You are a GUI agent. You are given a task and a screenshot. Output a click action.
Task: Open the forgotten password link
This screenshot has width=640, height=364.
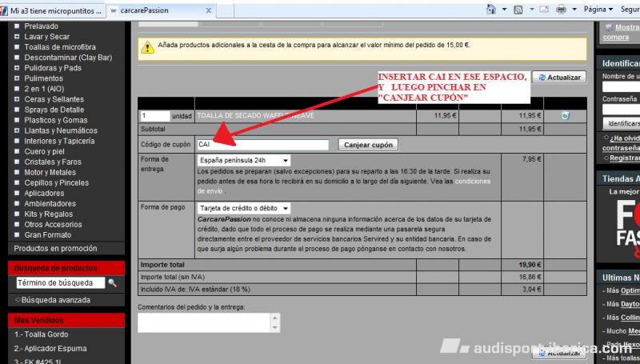(x=621, y=143)
